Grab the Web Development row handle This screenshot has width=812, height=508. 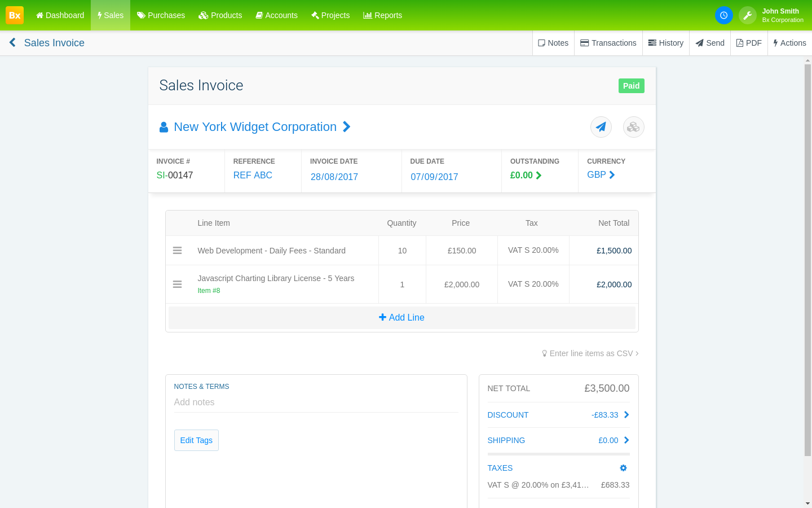(x=177, y=251)
